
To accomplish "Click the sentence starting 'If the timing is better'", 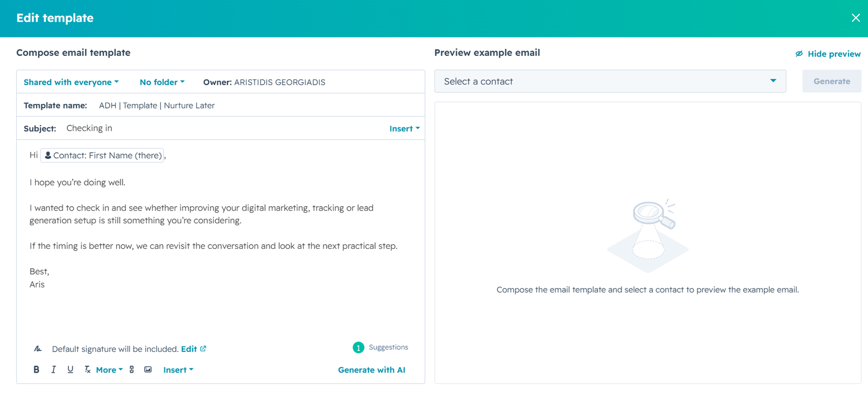I will (x=213, y=246).
